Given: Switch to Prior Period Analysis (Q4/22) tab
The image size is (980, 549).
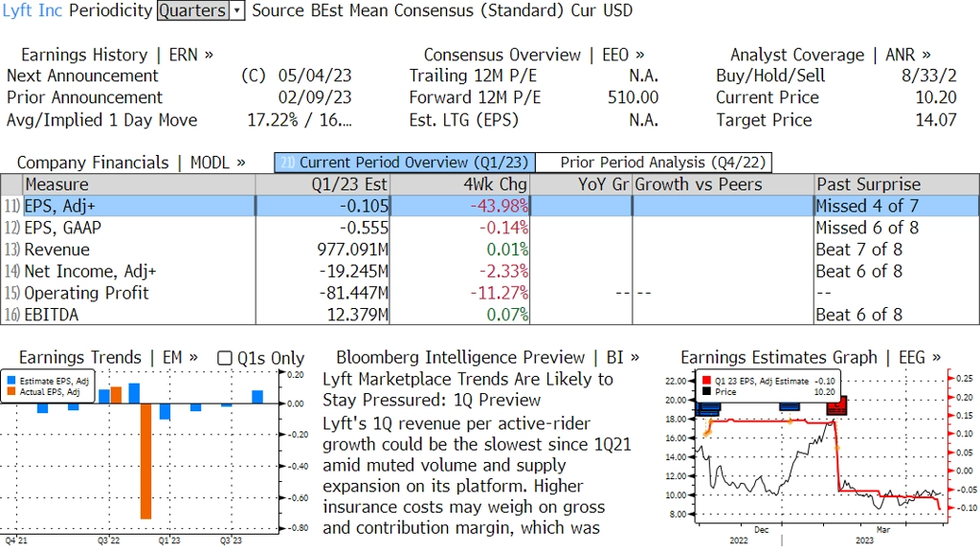Looking at the screenshot, I should pyautogui.click(x=654, y=163).
